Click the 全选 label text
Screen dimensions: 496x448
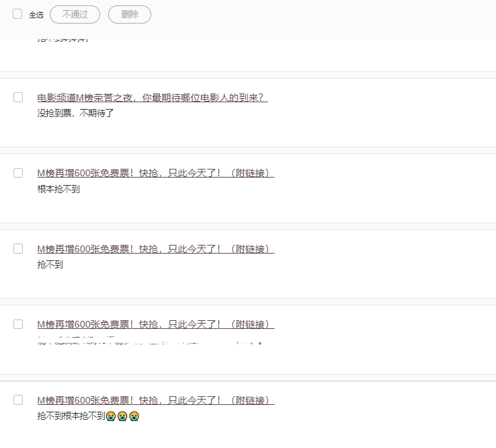click(36, 15)
